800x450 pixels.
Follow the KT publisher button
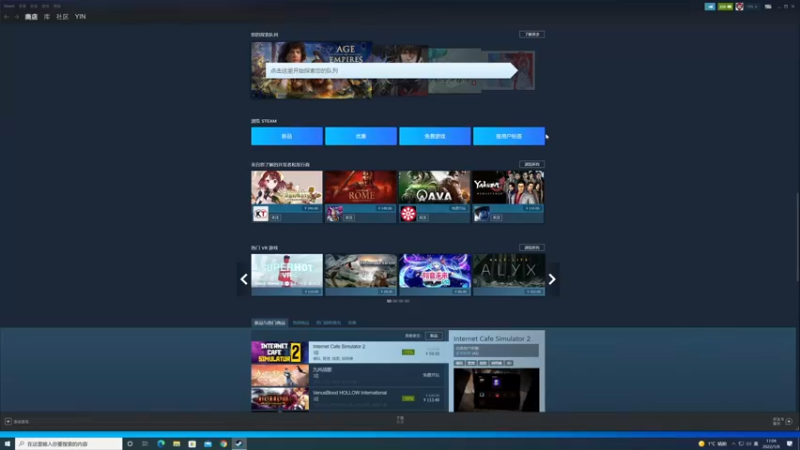[x=275, y=217]
